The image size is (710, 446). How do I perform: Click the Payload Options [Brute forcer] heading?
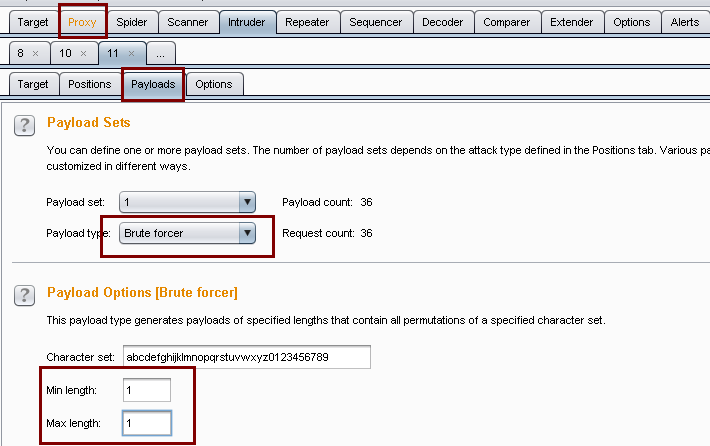142,293
